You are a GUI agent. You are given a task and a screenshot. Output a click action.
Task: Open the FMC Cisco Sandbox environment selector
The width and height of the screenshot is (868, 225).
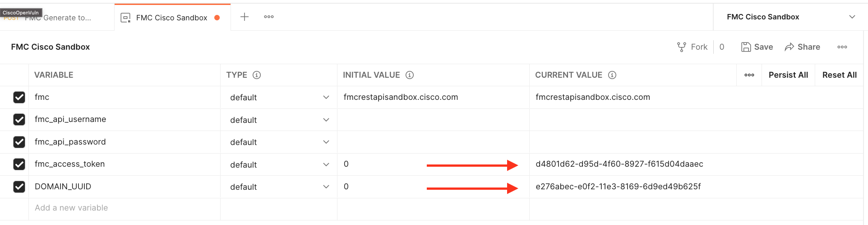point(790,17)
